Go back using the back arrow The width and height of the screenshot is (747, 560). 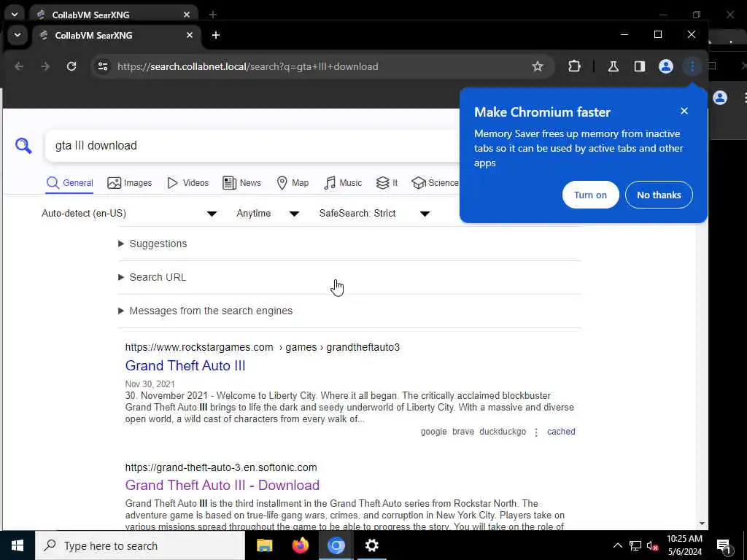point(19,66)
